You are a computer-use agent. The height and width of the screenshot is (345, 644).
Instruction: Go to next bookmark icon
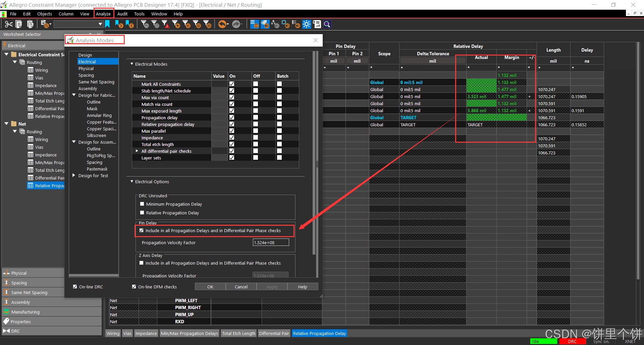coord(119,24)
